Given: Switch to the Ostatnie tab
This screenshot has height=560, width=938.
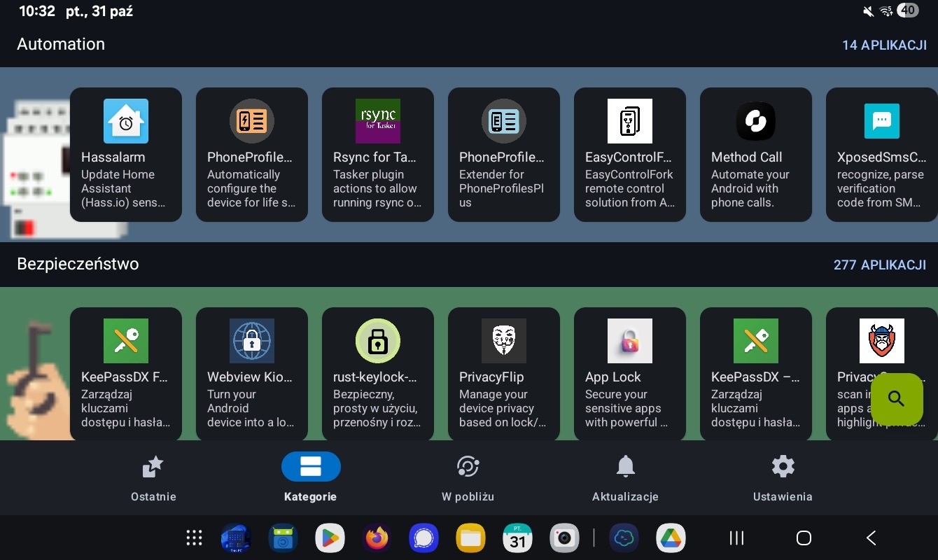Looking at the screenshot, I should click(x=153, y=477).
